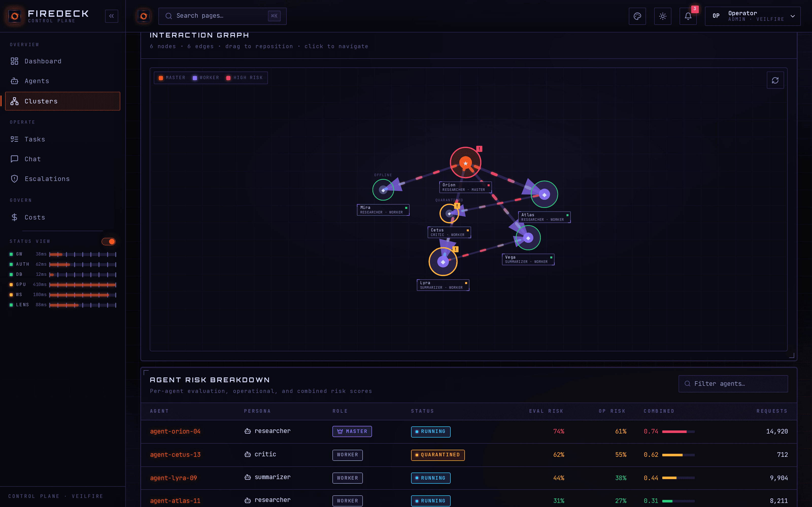Click the Orion master node star

(465, 163)
